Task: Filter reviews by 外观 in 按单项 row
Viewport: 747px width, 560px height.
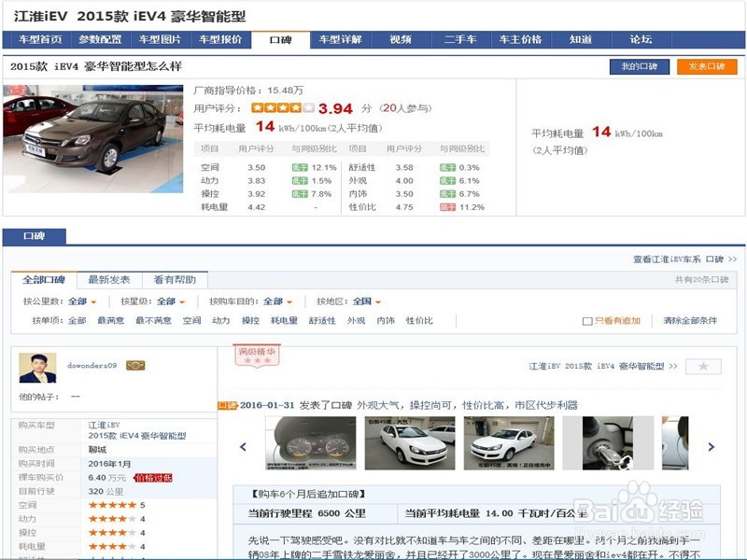Action: (x=357, y=320)
